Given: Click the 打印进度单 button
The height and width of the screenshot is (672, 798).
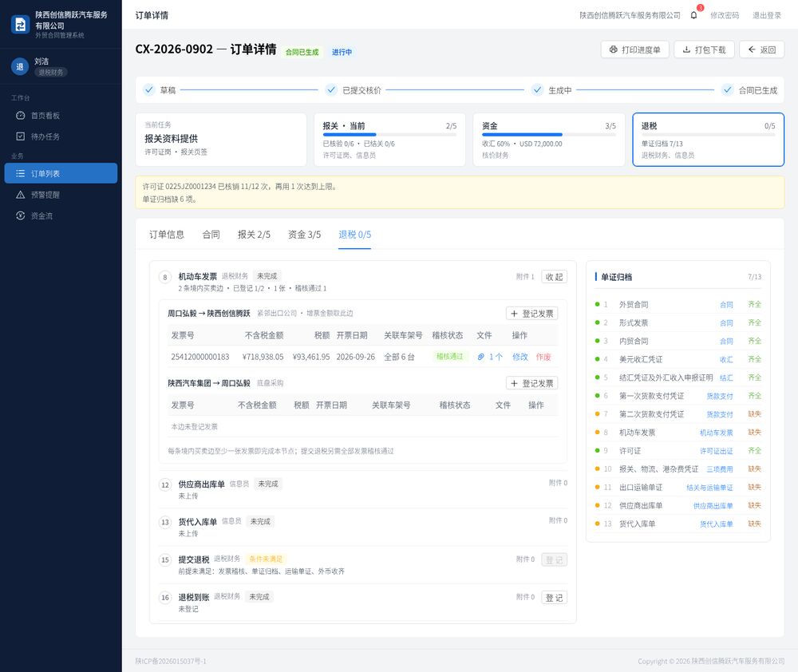Looking at the screenshot, I should point(634,49).
